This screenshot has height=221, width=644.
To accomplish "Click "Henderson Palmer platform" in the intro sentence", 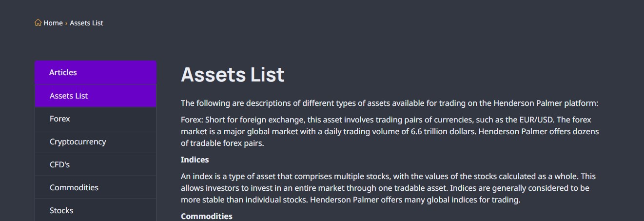I will pos(545,103).
